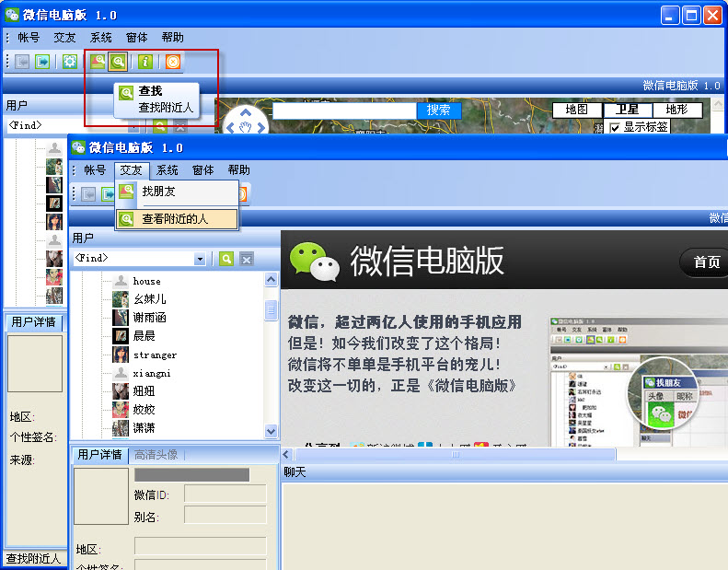Select user 潇潇 in list

click(x=144, y=428)
